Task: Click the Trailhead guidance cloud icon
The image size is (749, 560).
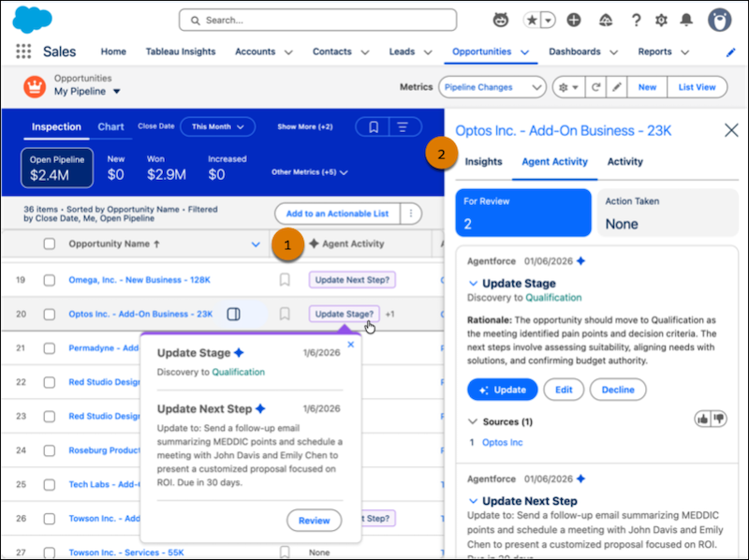Action: point(606,20)
